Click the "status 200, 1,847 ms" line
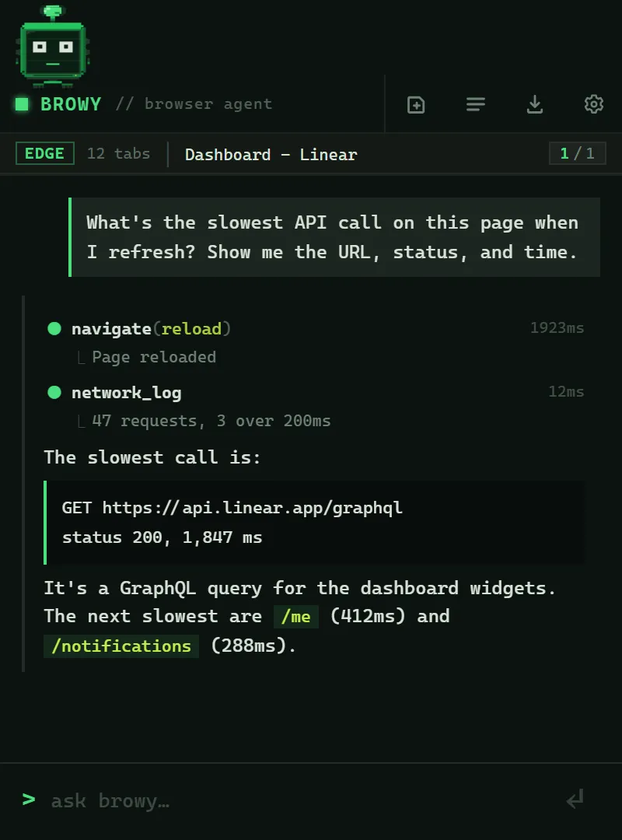 click(162, 537)
